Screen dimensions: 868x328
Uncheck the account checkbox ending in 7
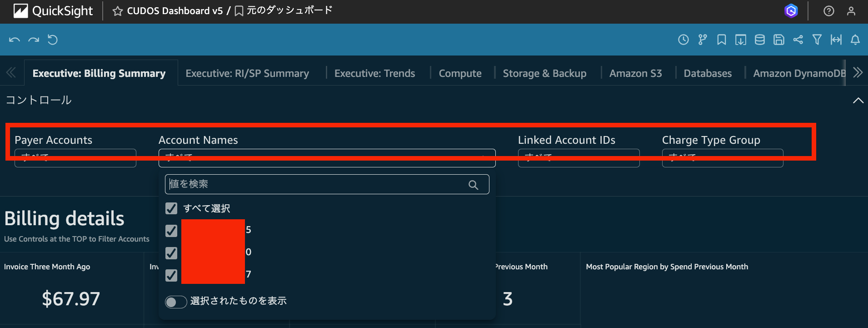tap(171, 275)
